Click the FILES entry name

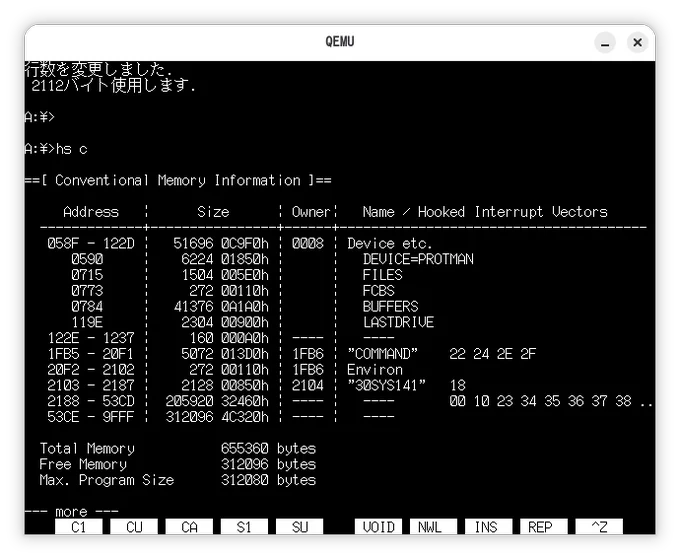click(382, 275)
